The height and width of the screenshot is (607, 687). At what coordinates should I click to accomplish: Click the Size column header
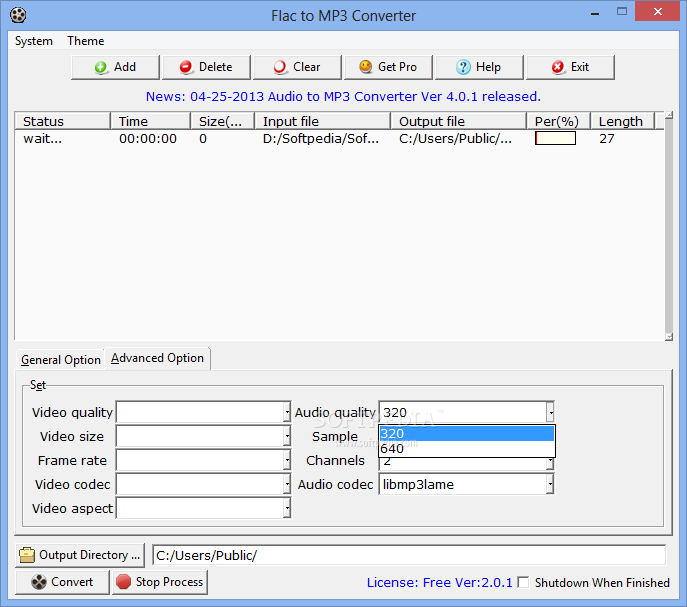pos(223,121)
